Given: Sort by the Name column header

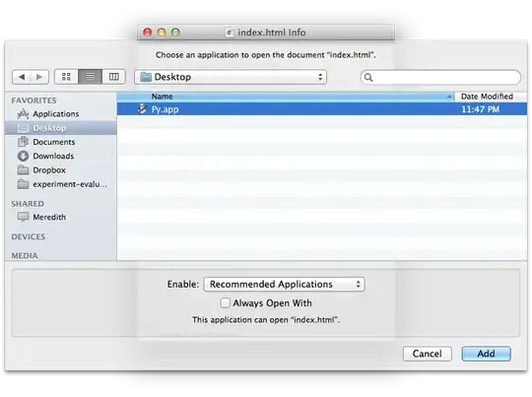Looking at the screenshot, I should [286, 97].
